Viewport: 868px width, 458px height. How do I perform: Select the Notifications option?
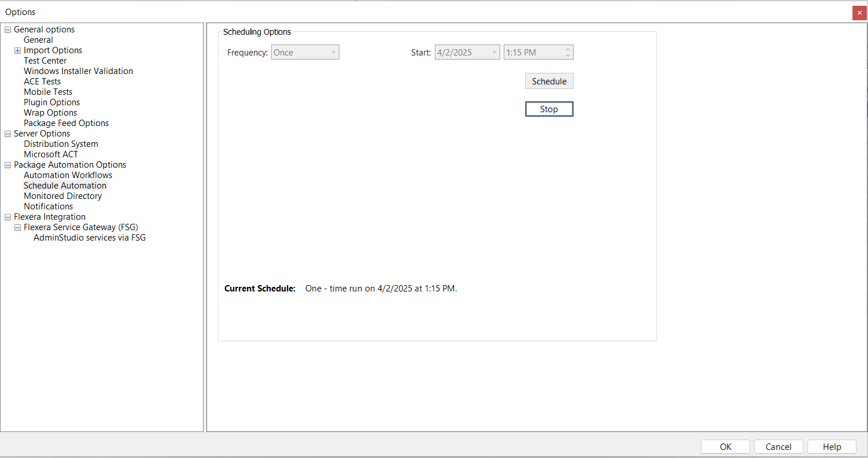click(48, 206)
